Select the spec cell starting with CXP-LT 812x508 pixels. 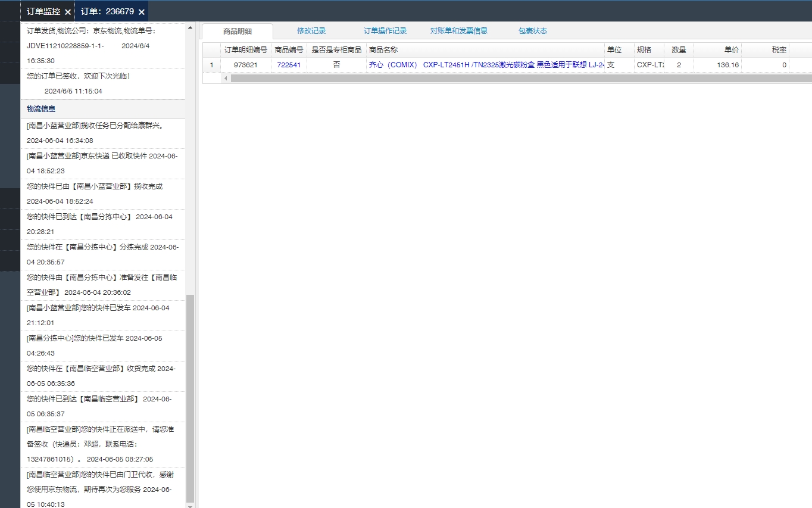[x=649, y=65]
